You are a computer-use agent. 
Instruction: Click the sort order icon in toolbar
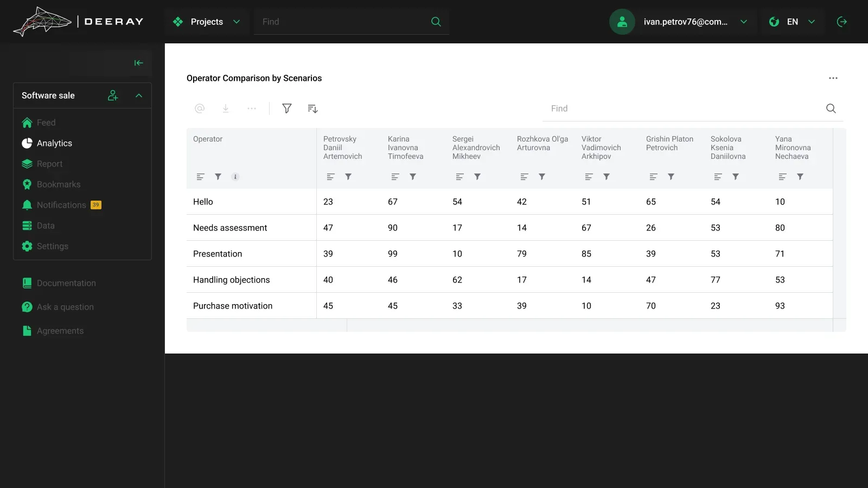point(312,108)
